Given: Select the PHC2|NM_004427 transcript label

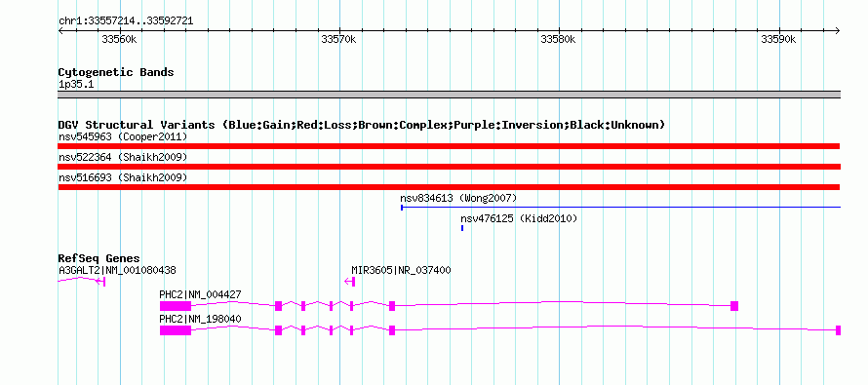Looking at the screenshot, I should click(200, 294).
